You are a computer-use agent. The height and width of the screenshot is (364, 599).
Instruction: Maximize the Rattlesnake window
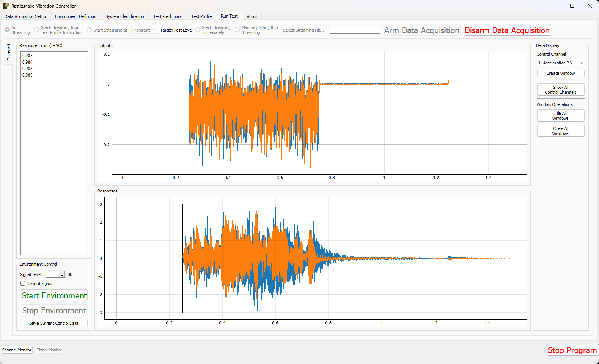pos(572,6)
